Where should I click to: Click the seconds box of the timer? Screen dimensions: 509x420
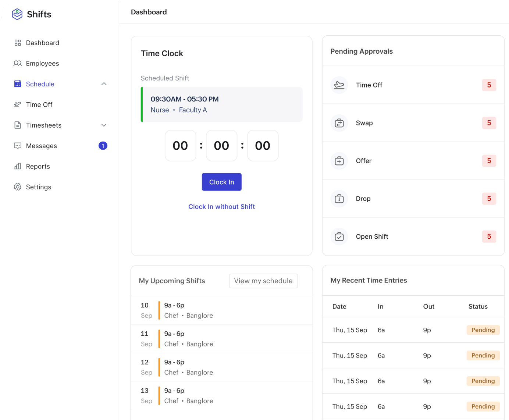click(263, 146)
